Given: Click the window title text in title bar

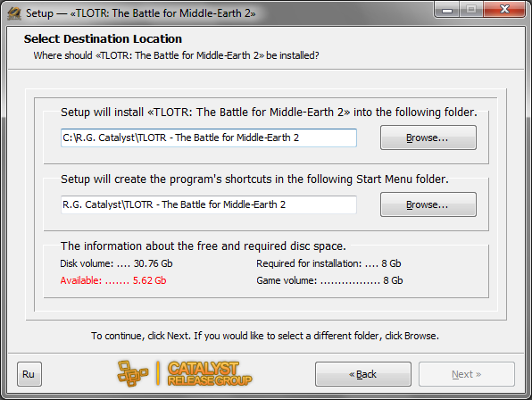Looking at the screenshot, I should pos(141,13).
